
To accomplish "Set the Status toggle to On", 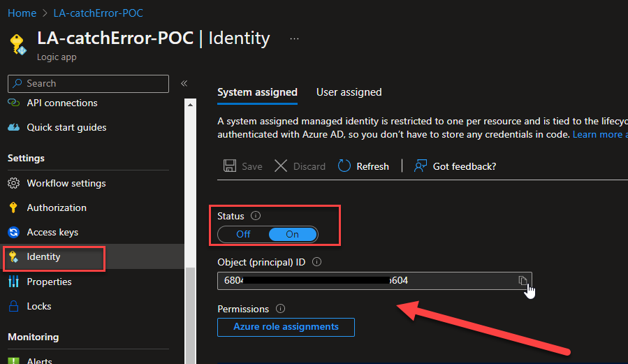I will pyautogui.click(x=293, y=234).
